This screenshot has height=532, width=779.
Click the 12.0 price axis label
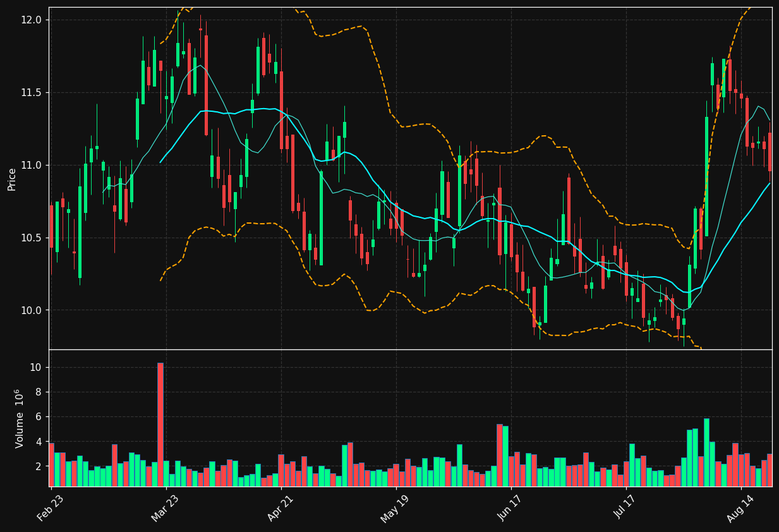coord(32,20)
